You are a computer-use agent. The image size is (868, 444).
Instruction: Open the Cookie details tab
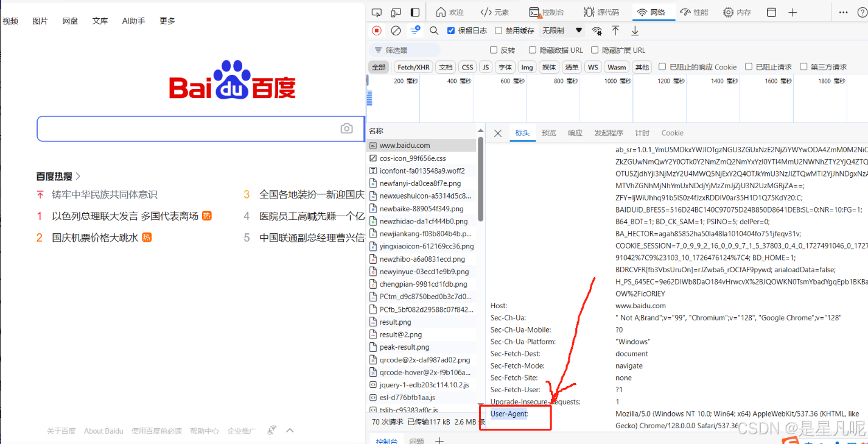click(672, 133)
